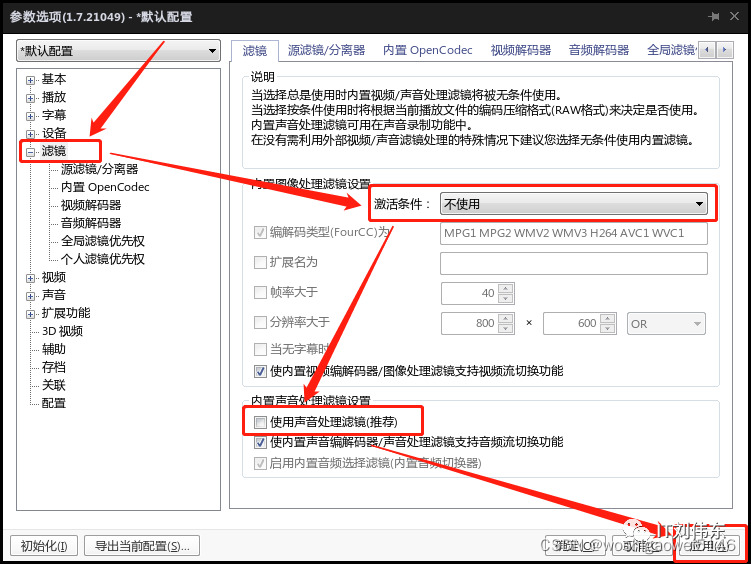Collapse the 滤镜 tree node
This screenshot has width=751, height=564.
tap(31, 152)
